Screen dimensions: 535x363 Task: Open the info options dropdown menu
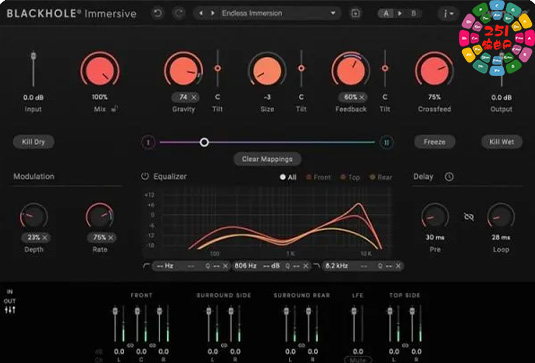point(448,14)
